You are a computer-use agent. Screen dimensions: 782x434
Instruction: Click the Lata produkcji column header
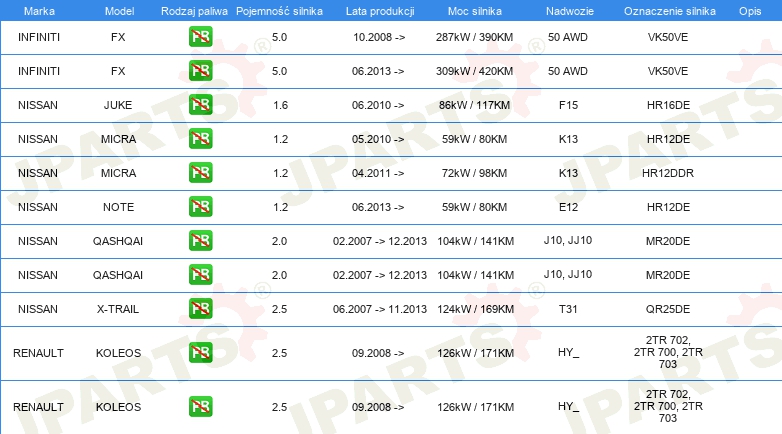point(380,11)
